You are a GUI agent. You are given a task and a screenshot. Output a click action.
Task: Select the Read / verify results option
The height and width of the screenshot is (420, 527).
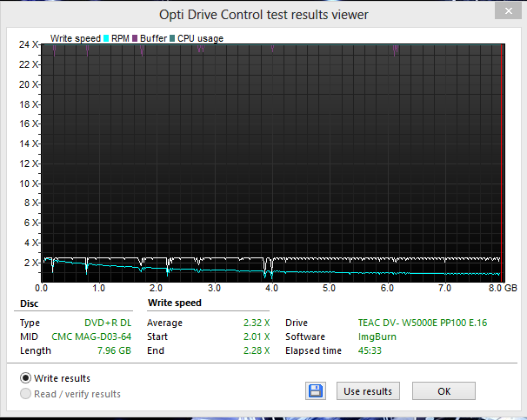(70, 394)
